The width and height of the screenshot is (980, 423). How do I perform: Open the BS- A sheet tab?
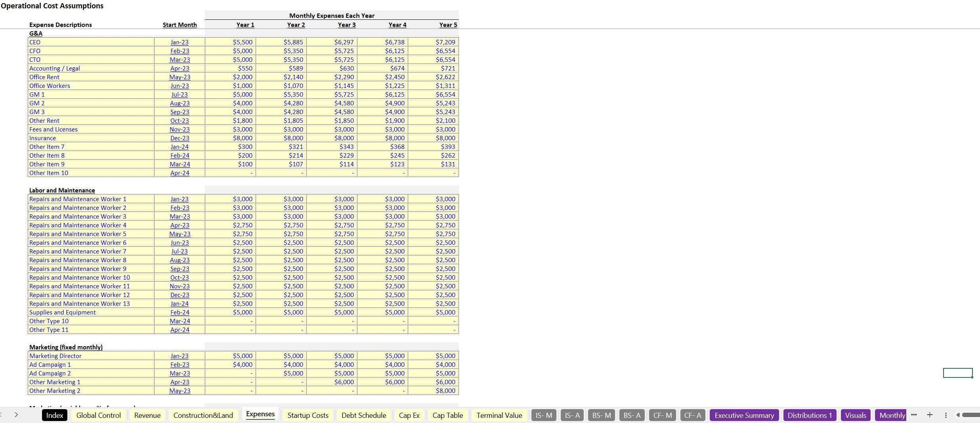click(x=632, y=415)
